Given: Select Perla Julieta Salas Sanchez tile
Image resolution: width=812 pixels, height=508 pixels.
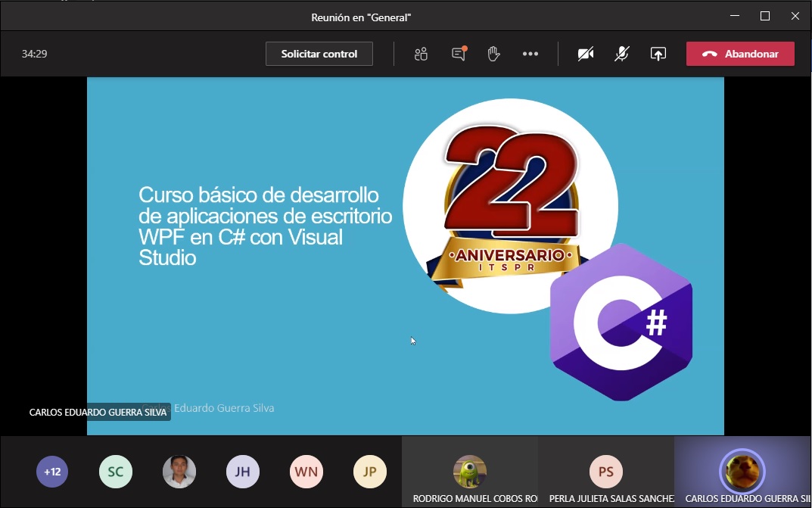Looking at the screenshot, I should coord(606,472).
